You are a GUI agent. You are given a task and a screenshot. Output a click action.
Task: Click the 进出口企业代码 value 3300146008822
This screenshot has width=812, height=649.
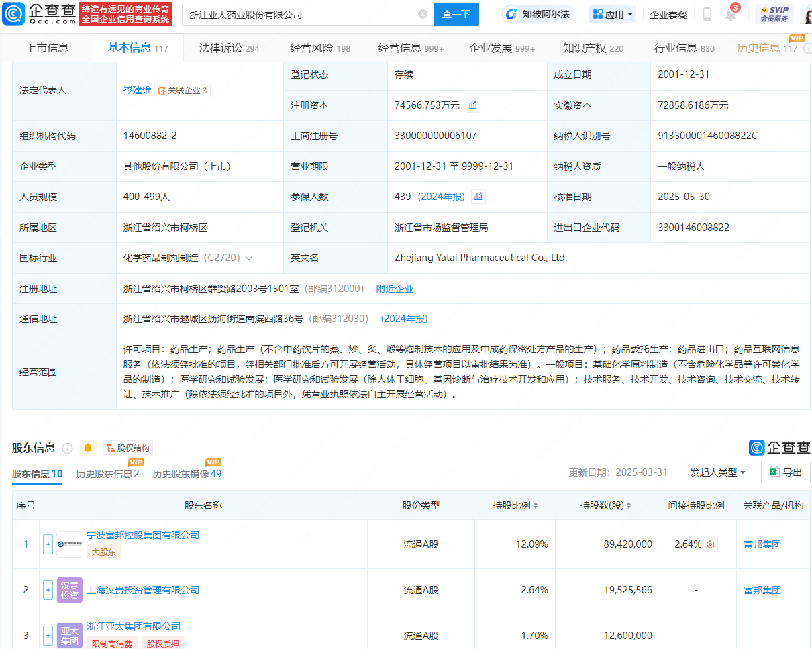pyautogui.click(x=693, y=228)
